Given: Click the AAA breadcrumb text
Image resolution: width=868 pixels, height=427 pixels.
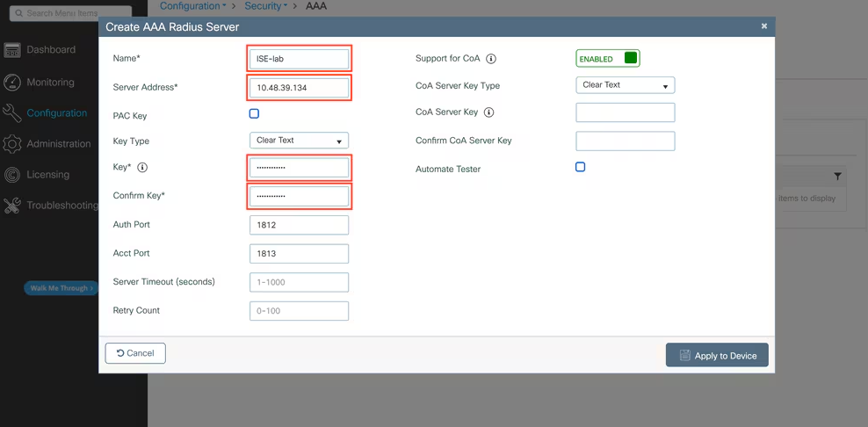Looking at the screenshot, I should click(x=316, y=6).
